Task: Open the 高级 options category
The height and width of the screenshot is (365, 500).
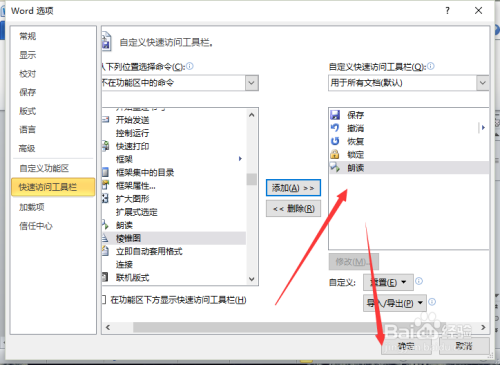Action: tap(28, 148)
